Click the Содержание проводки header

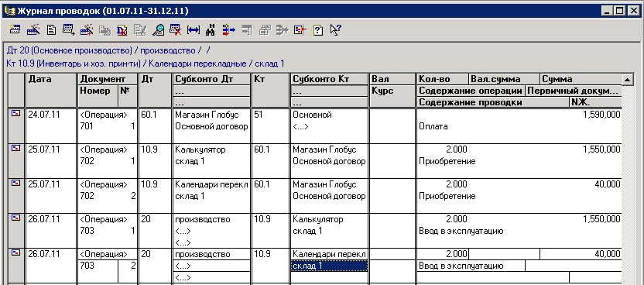(493, 102)
